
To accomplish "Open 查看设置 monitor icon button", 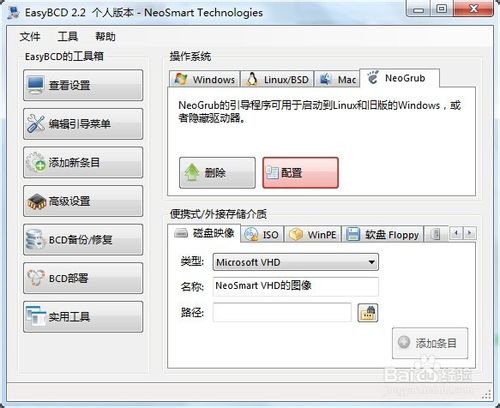I will point(36,85).
